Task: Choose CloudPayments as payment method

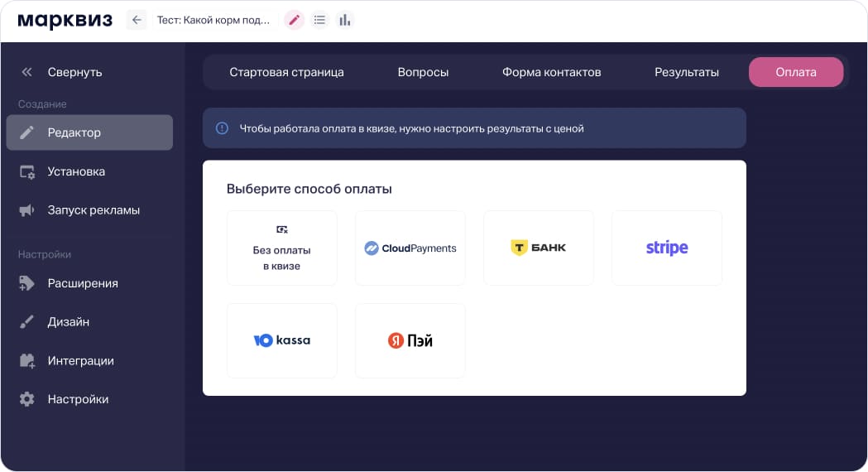Action: [x=410, y=248]
